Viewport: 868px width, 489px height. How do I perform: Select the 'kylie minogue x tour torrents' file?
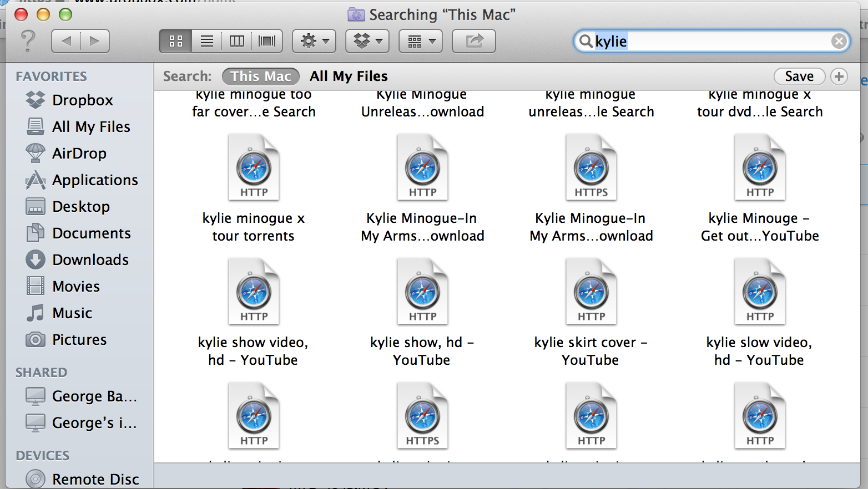tap(254, 189)
